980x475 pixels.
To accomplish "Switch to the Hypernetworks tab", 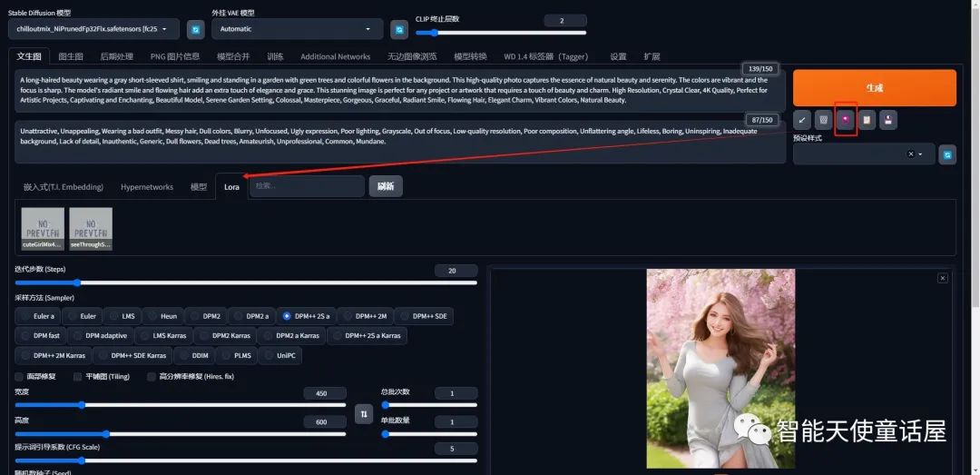I will (147, 186).
